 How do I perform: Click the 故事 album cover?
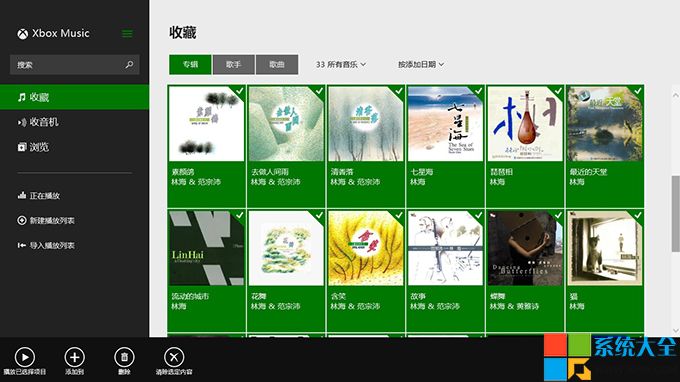[445, 248]
